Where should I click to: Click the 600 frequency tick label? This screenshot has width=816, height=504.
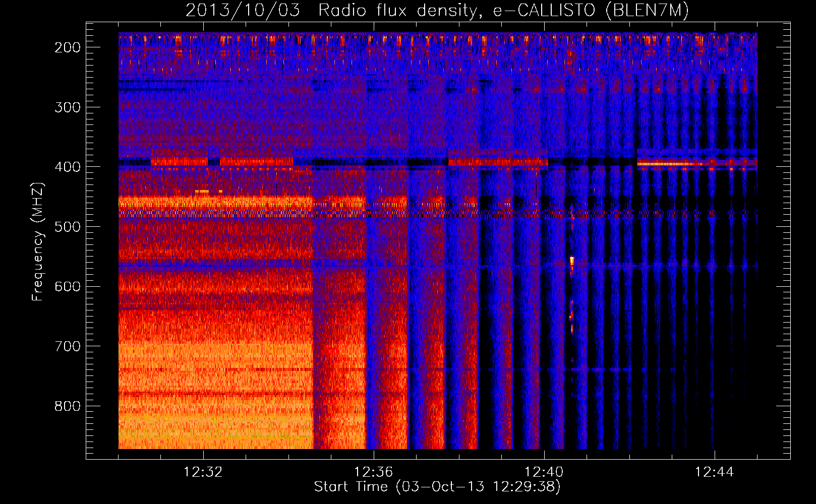point(68,287)
